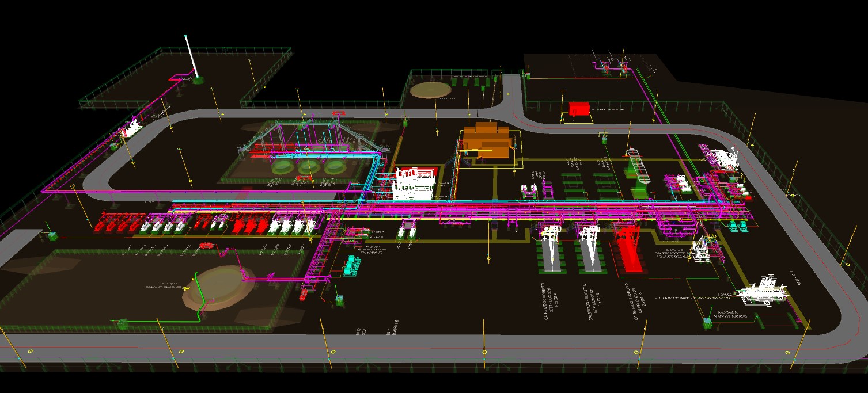
Task: Select the orange building model
Action: tap(488, 140)
